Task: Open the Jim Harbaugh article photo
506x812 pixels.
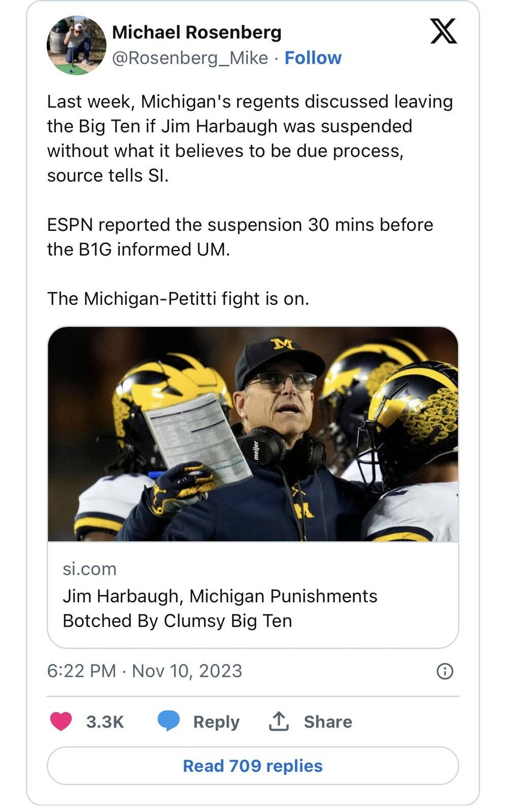Action: (x=253, y=434)
